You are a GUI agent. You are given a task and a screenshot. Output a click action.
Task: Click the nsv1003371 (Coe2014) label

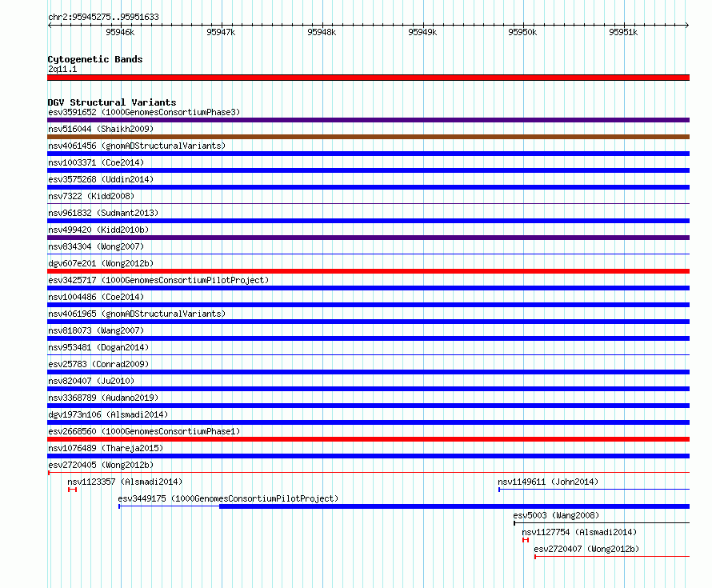[96, 162]
